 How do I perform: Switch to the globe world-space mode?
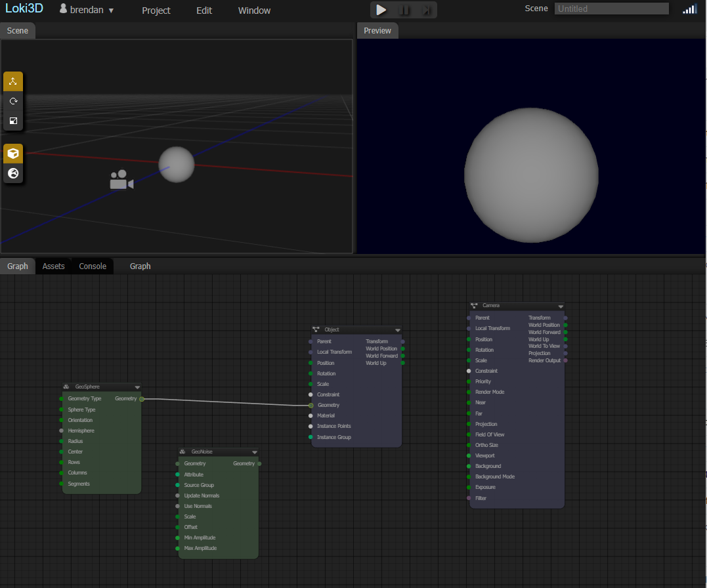point(13,173)
